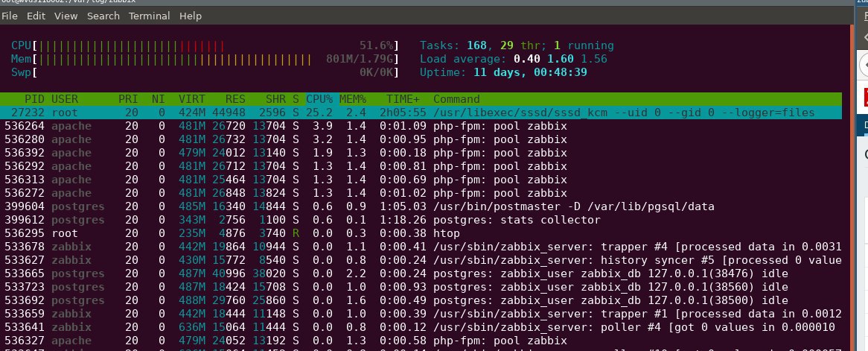This screenshot has height=351, width=868.
Task: Select postgres connection 127.0.0.1(38560) idle row
Action: point(421,287)
